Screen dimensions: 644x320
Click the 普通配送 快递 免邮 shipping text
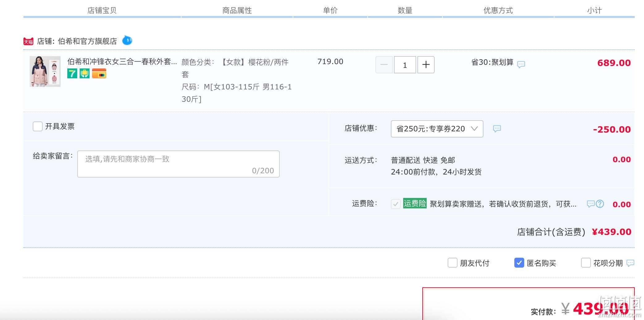[423, 160]
